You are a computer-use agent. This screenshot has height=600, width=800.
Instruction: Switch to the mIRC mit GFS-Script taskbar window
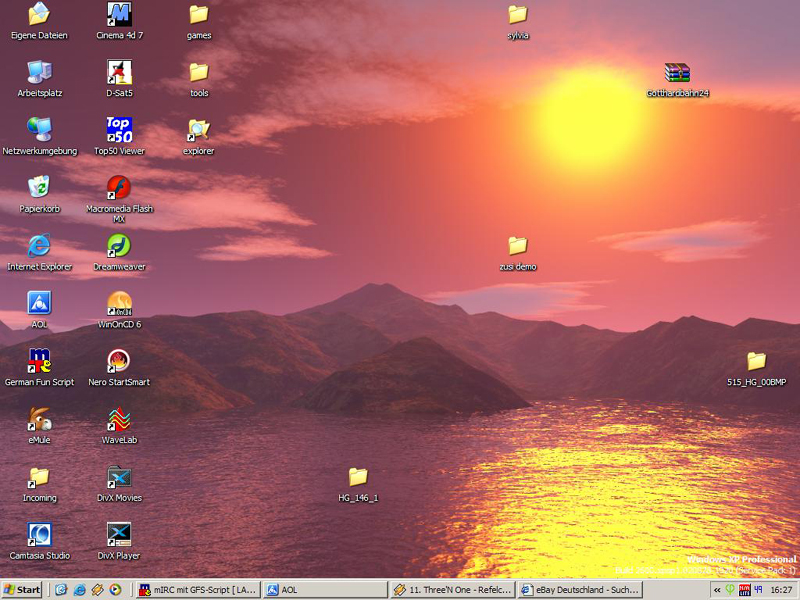197,590
